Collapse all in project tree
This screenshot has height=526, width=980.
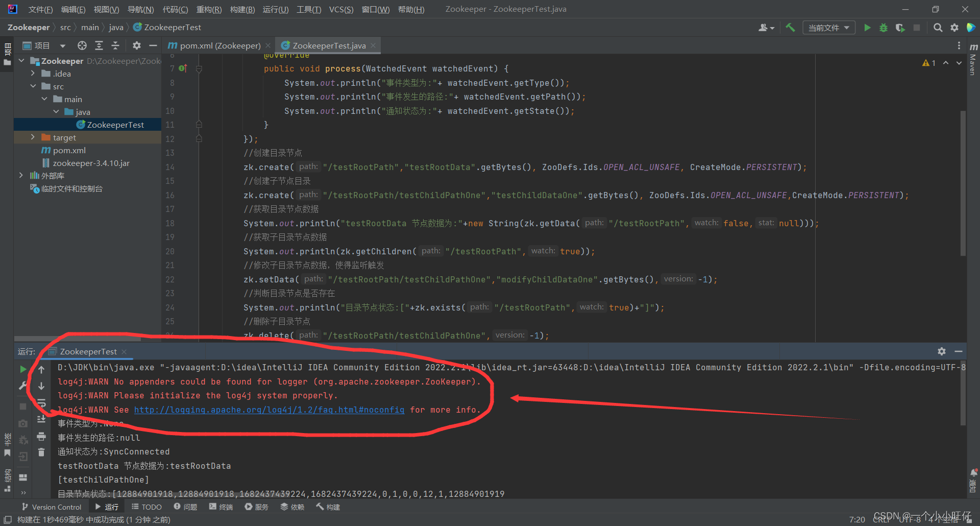coord(115,45)
